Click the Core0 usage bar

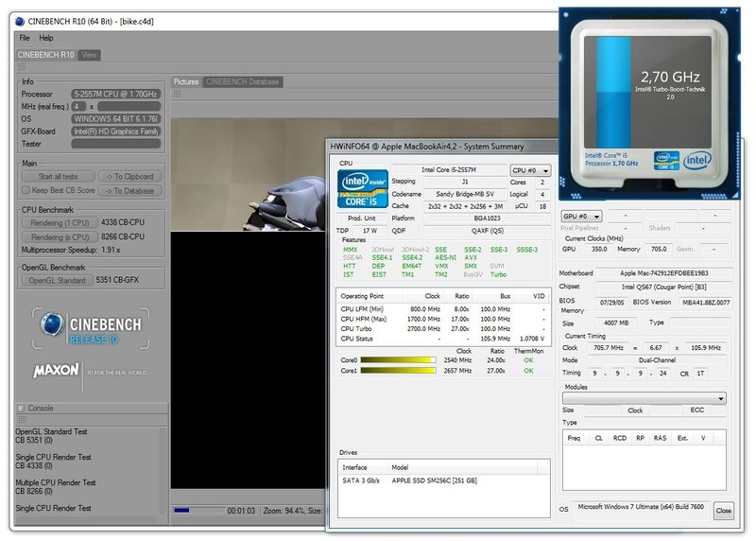coord(398,360)
